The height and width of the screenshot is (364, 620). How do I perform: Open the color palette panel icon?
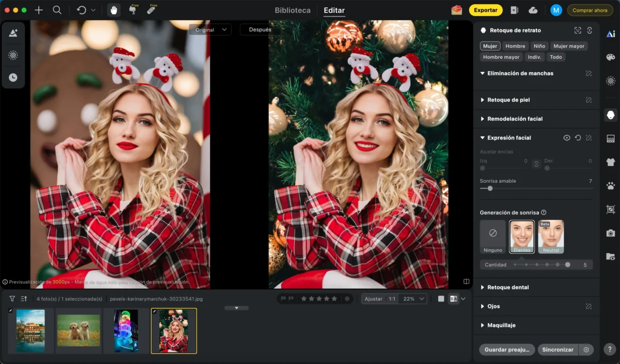[610, 58]
